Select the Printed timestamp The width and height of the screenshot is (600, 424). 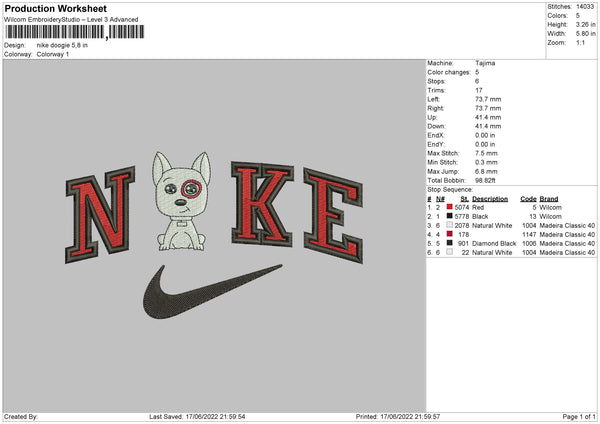tap(410, 417)
